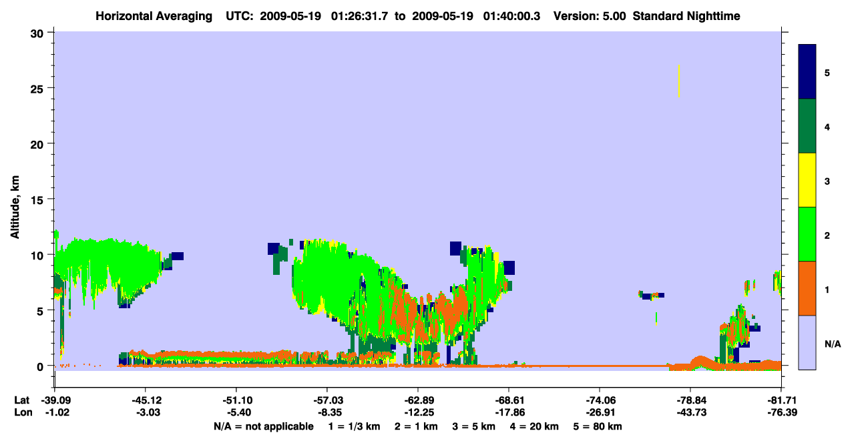Click the thin yellow vertical streak near 25 km
Screen dimensions: 868x445
(679, 81)
